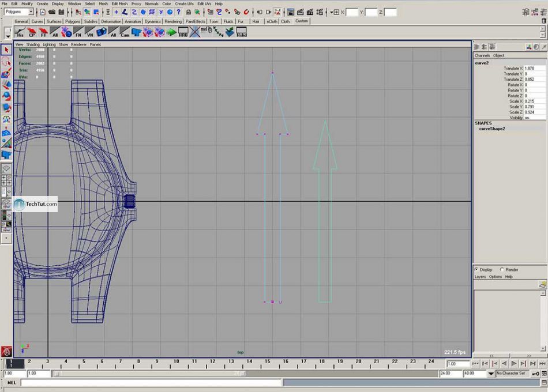This screenshot has width=548, height=392.
Task: Toggle the auto keyframe key icon
Action: [535, 374]
